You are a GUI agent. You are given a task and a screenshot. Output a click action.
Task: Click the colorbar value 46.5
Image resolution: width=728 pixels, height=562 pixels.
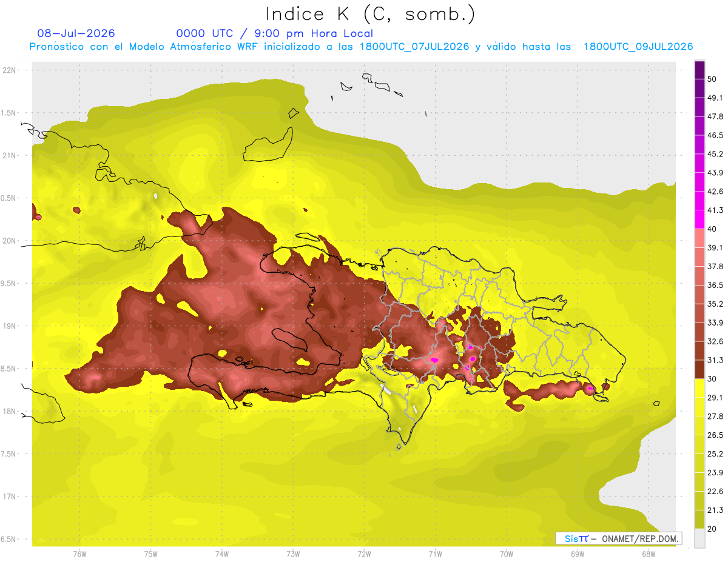coord(715,135)
